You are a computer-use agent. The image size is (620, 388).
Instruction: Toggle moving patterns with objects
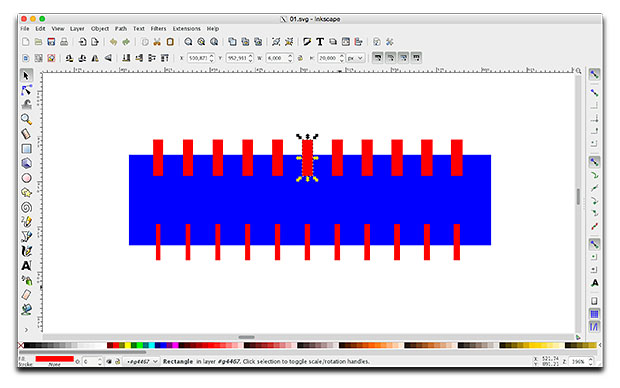click(x=416, y=58)
